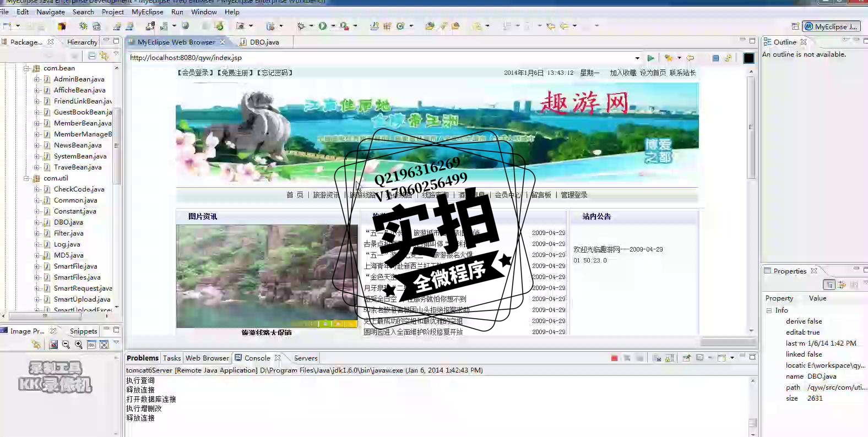Click the Image Preview original-size icon

(91, 345)
